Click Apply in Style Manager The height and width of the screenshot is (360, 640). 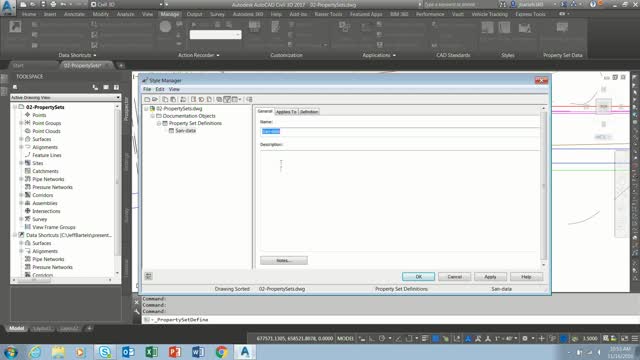tap(490, 277)
